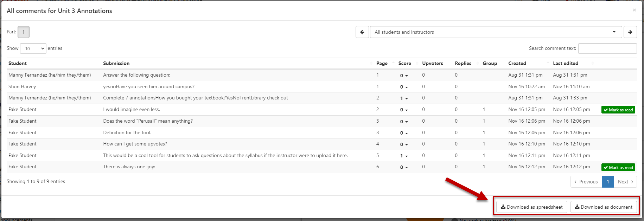Sort table by Group column

pyautogui.click(x=490, y=63)
